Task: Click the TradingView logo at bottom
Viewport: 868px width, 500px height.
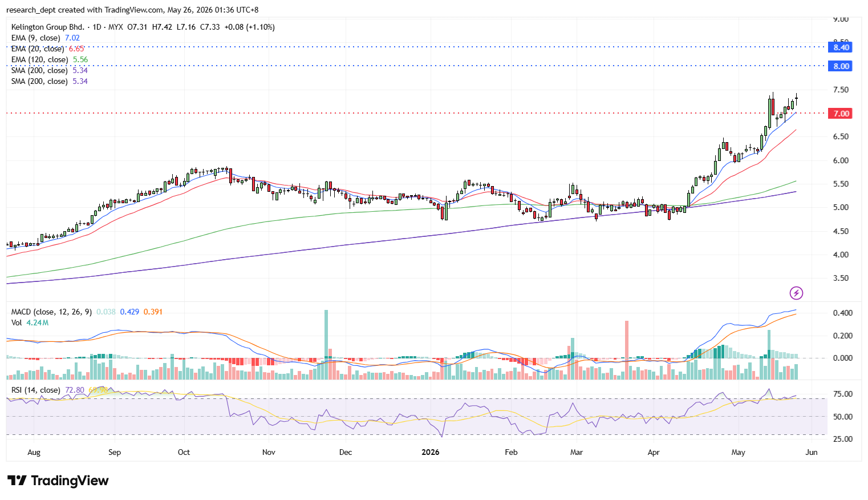Action: click(x=58, y=481)
